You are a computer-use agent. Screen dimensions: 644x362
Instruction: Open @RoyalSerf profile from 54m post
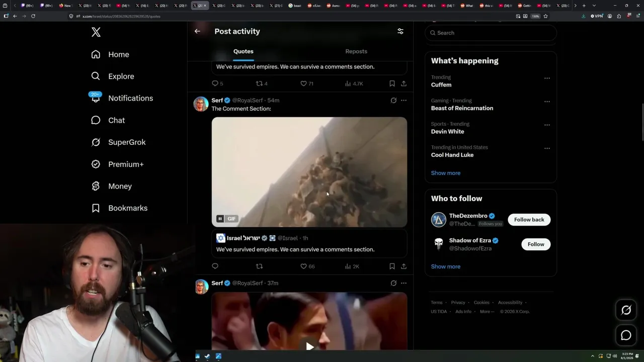pyautogui.click(x=248, y=101)
